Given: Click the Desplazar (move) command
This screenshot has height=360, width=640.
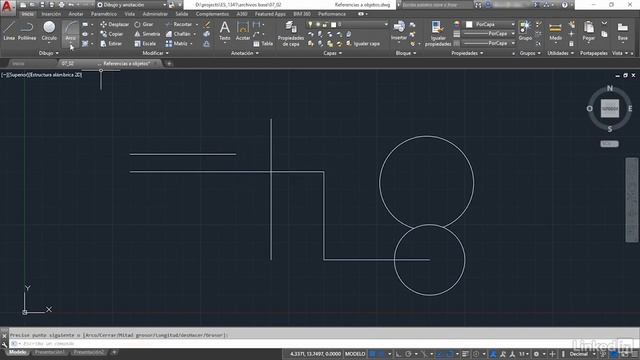Looking at the screenshot, I should click(x=114, y=24).
